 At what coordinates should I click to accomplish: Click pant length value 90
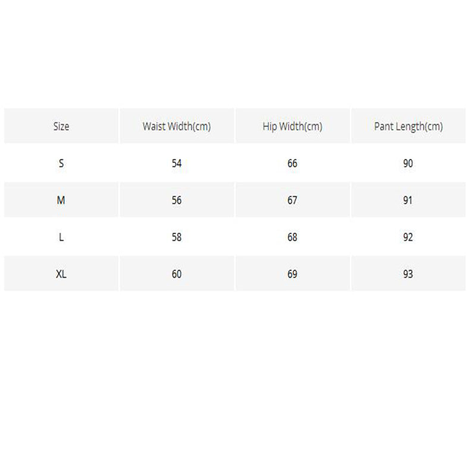pyautogui.click(x=408, y=164)
